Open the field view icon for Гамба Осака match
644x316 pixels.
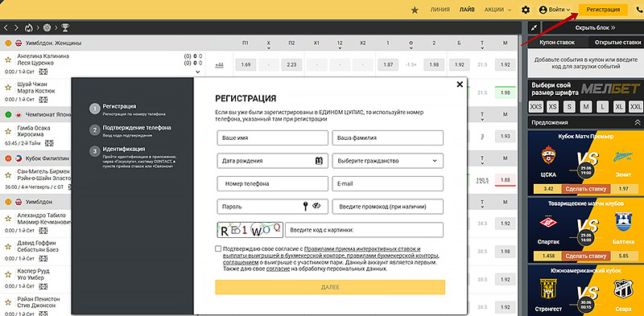pos(49,143)
